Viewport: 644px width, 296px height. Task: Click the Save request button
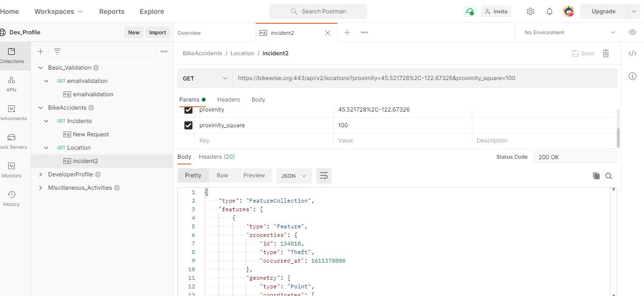[583, 53]
